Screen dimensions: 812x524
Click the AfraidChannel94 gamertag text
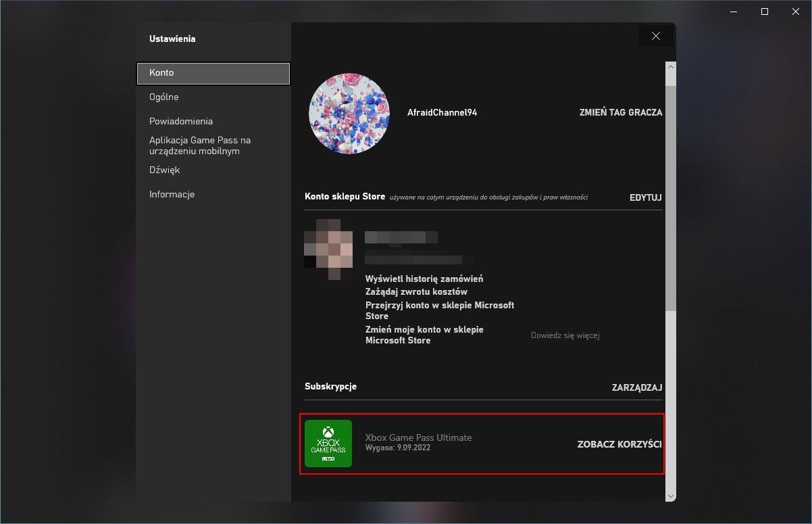point(442,112)
